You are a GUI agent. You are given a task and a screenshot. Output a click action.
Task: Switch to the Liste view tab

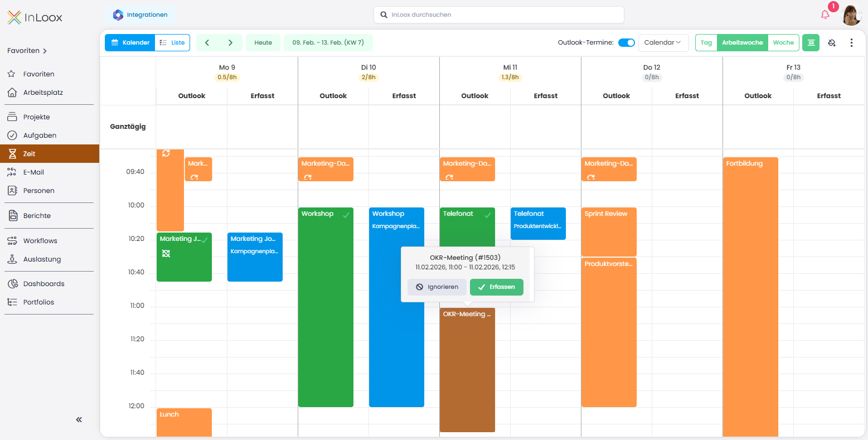point(172,42)
